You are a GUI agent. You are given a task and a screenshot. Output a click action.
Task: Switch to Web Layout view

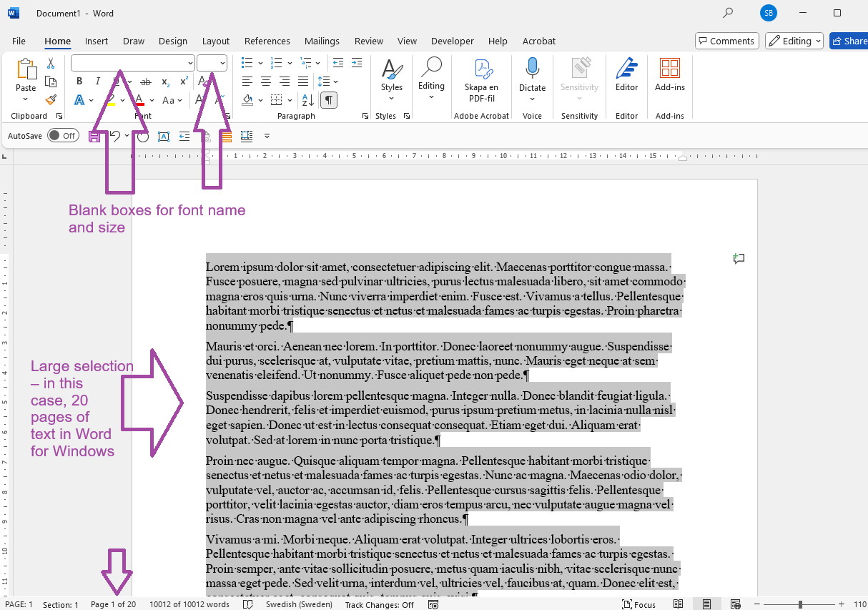point(736,604)
